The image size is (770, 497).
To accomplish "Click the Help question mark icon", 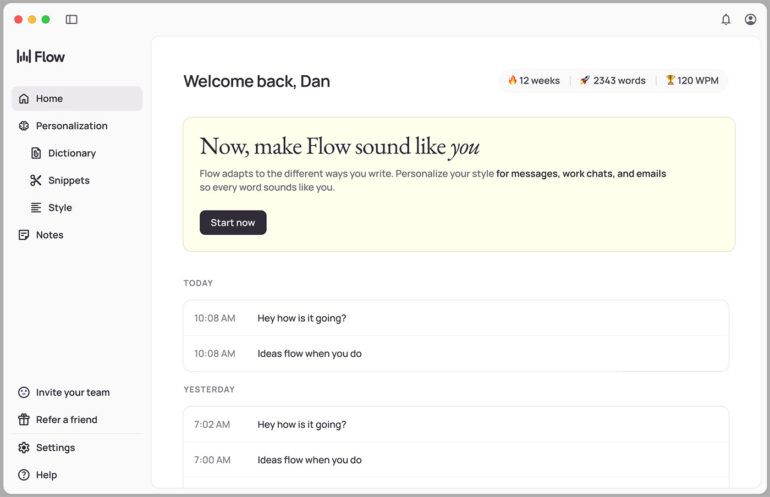I will point(24,475).
